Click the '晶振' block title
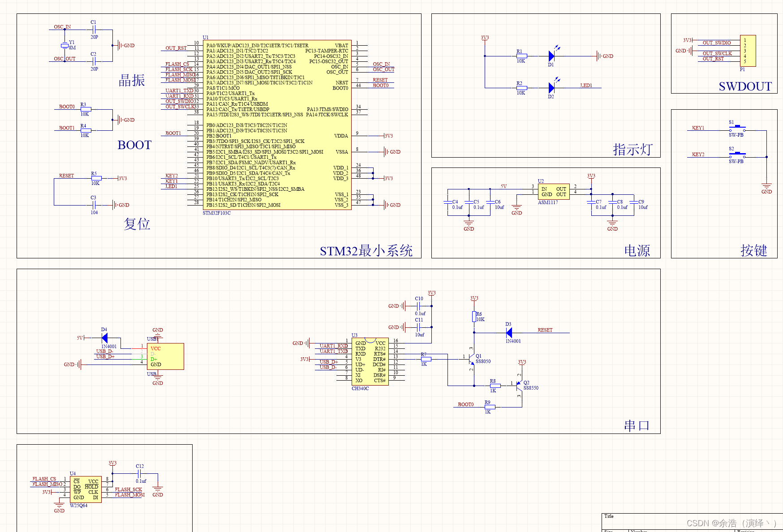Screen dimensions: 783x532 click(x=132, y=80)
